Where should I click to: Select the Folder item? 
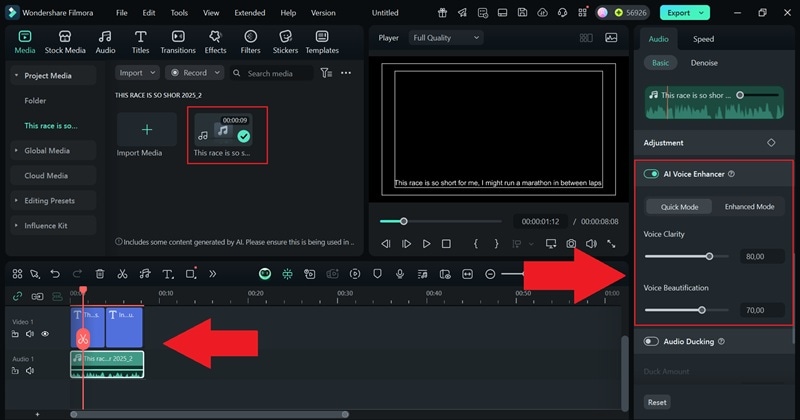35,101
